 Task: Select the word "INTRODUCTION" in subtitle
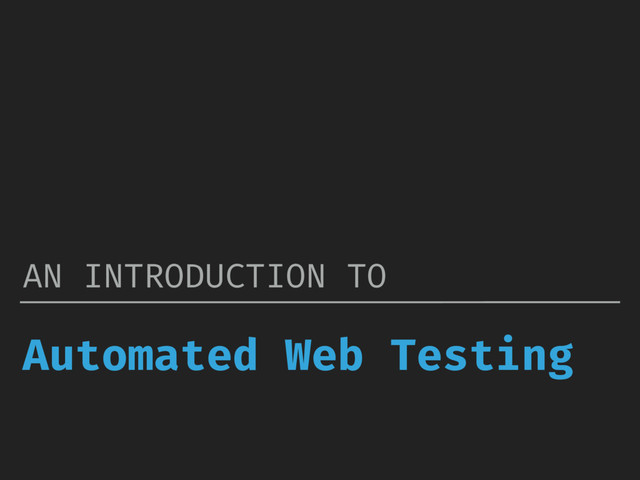tap(205, 276)
